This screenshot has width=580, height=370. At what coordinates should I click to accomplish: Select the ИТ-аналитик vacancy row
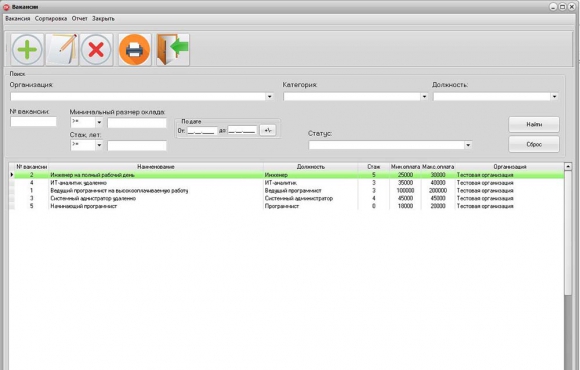pos(286,183)
